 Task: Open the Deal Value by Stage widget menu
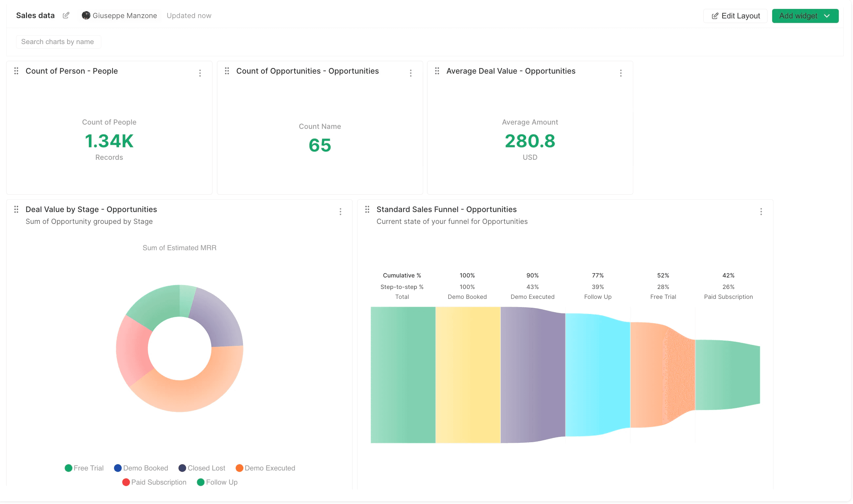[340, 211]
